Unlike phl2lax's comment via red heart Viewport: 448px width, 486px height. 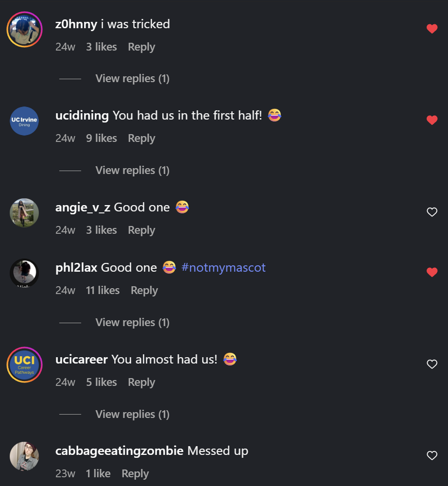tap(432, 272)
